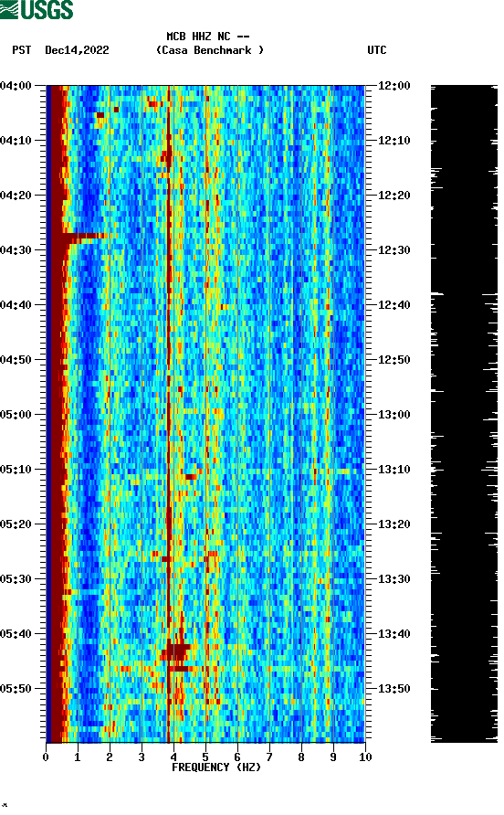
Task: Click the 3 Hz frequency tick label
Action: click(142, 757)
